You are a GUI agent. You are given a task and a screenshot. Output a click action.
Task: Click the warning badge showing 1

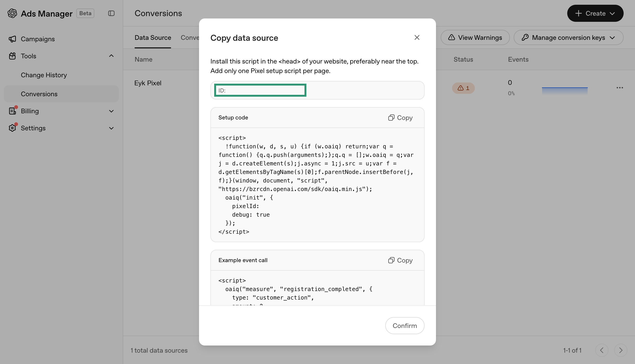[x=463, y=88]
